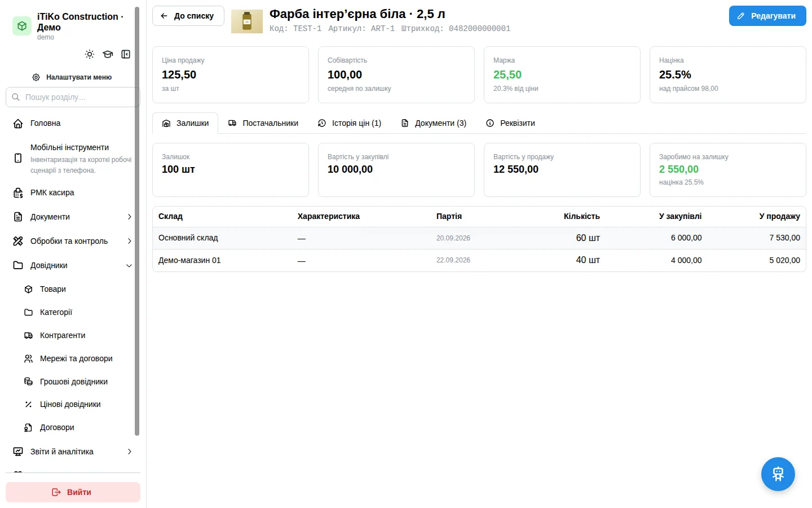Expand Обробки та контроль chevron
The height and width of the screenshot is (508, 812).
click(x=129, y=241)
